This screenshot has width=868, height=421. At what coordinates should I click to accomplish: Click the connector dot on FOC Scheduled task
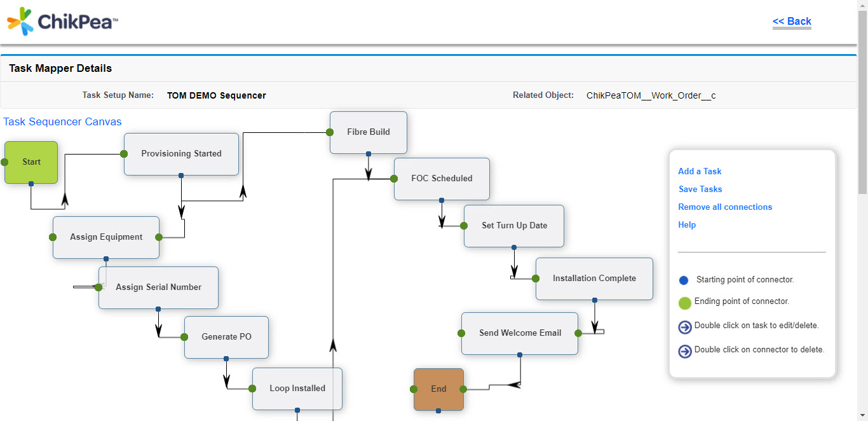point(393,179)
